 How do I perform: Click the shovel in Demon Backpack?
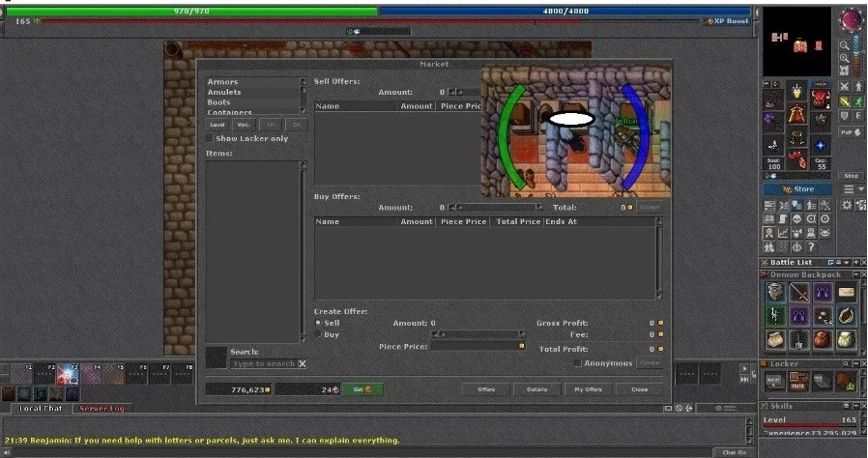798,339
